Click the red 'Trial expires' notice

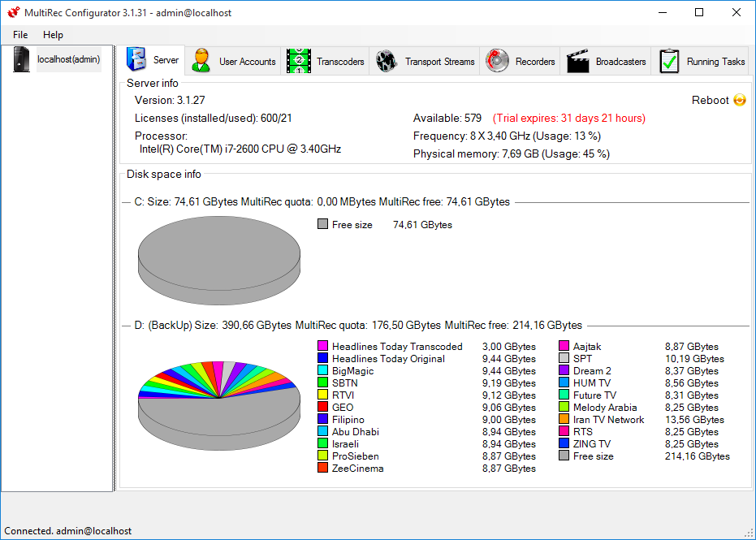point(569,118)
